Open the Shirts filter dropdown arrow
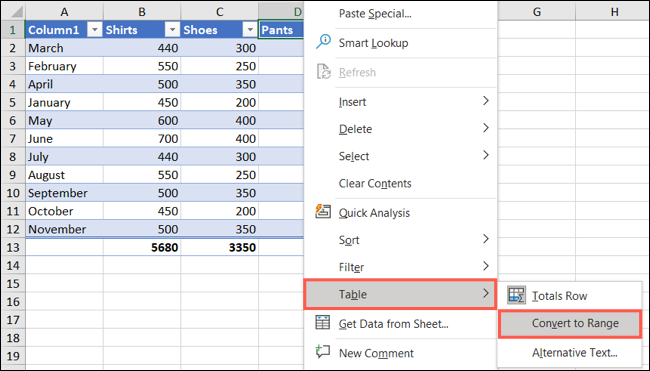This screenshot has height=371, width=650. [x=172, y=30]
